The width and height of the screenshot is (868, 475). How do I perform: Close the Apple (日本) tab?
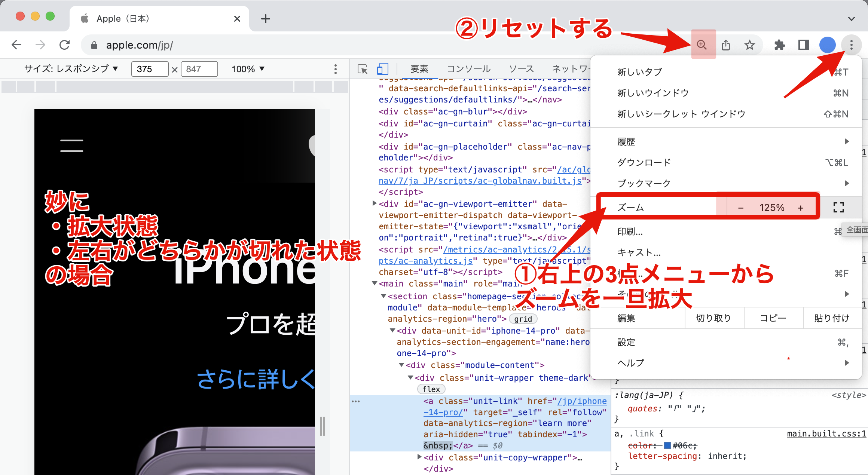point(237,19)
